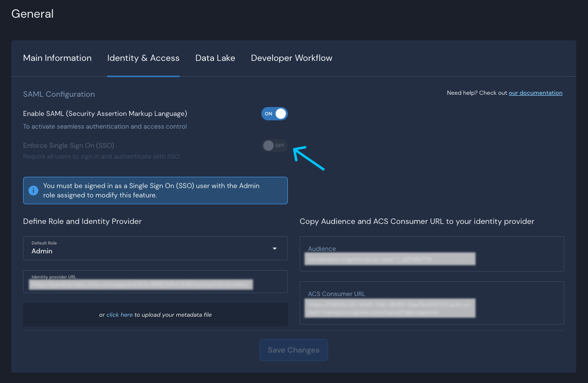Switch to the Main Information tab

(x=57, y=58)
